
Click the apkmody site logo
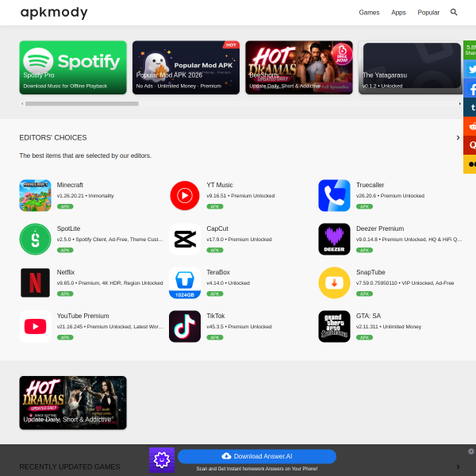coord(54,13)
